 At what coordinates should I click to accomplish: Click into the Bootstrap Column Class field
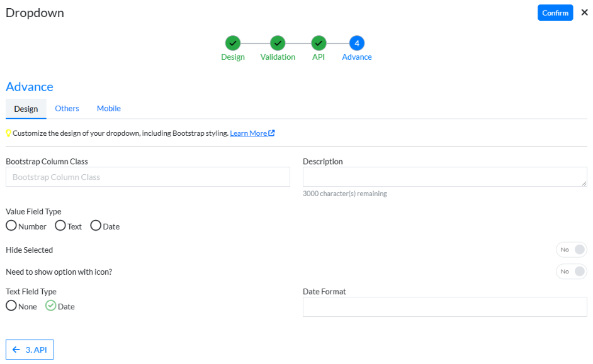(148, 177)
